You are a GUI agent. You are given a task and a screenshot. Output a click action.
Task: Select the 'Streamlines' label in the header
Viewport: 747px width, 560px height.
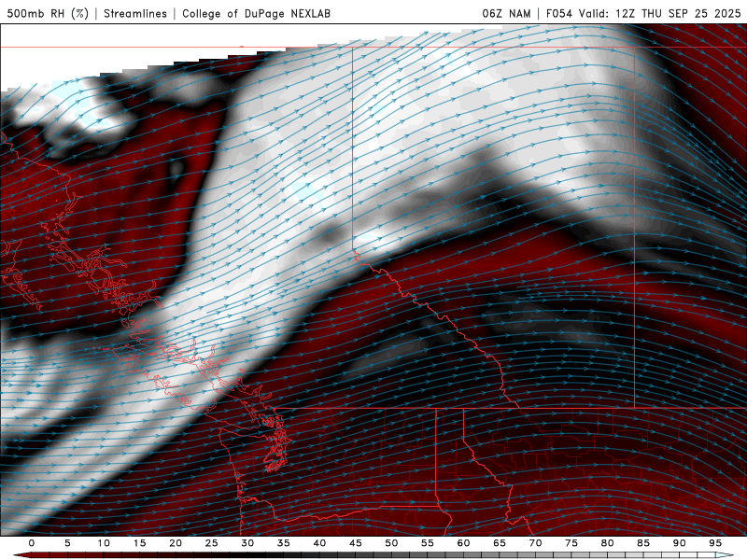135,13
